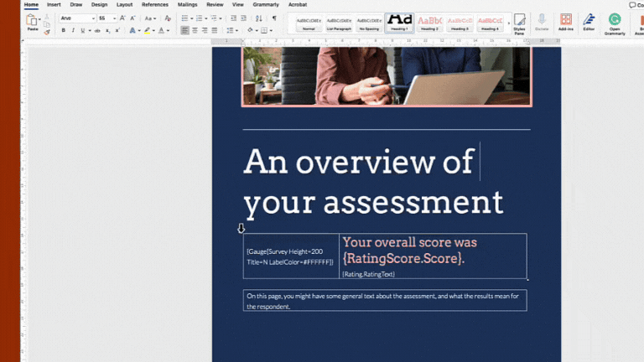Switch to the Insert tab
644x362 pixels.
(54, 4)
